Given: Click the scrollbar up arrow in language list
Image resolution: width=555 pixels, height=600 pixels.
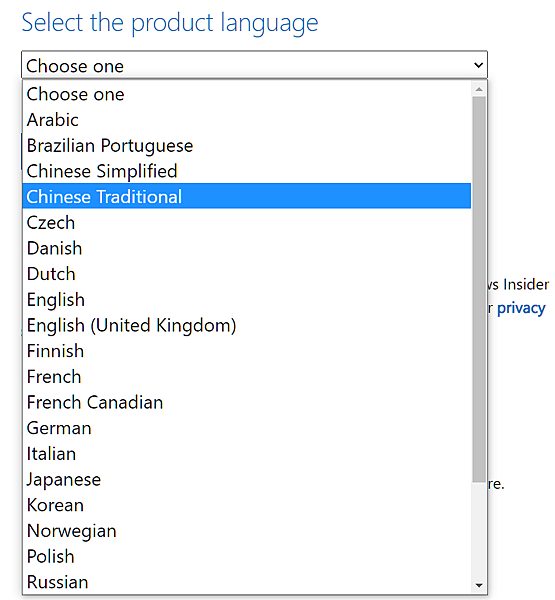Looking at the screenshot, I should [x=479, y=90].
